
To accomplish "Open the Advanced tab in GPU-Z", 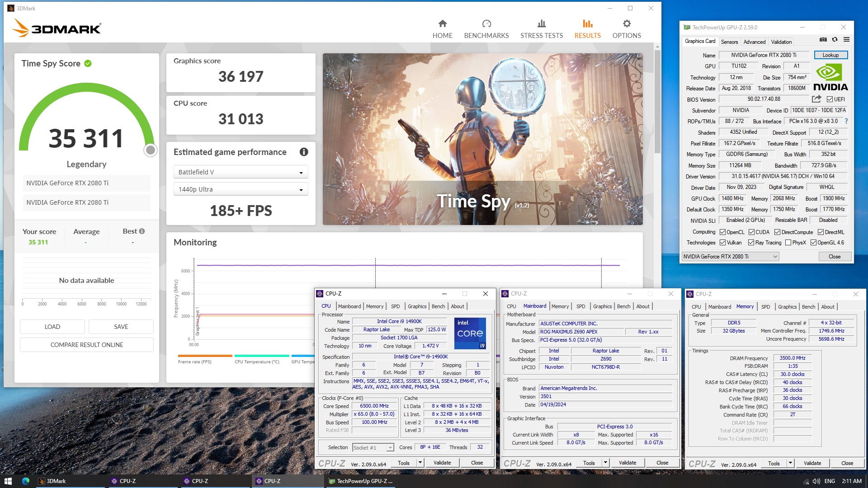I will [x=755, y=42].
